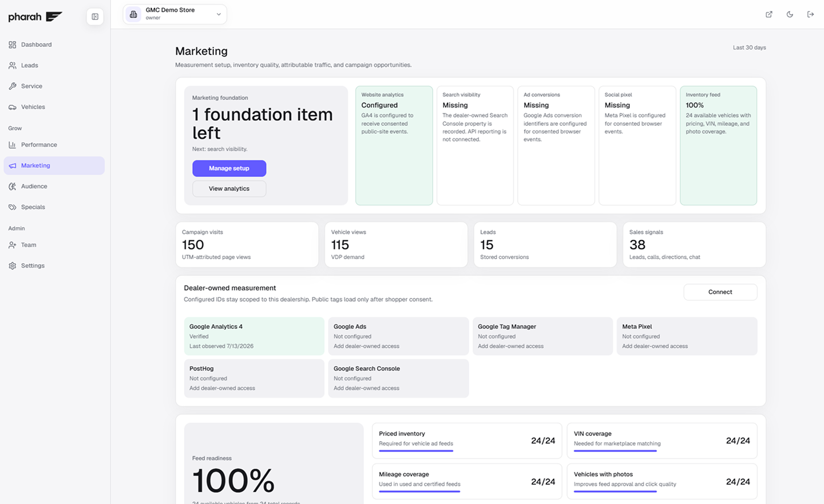
Task: Click the Audience icon in sidebar
Action: [x=13, y=186]
